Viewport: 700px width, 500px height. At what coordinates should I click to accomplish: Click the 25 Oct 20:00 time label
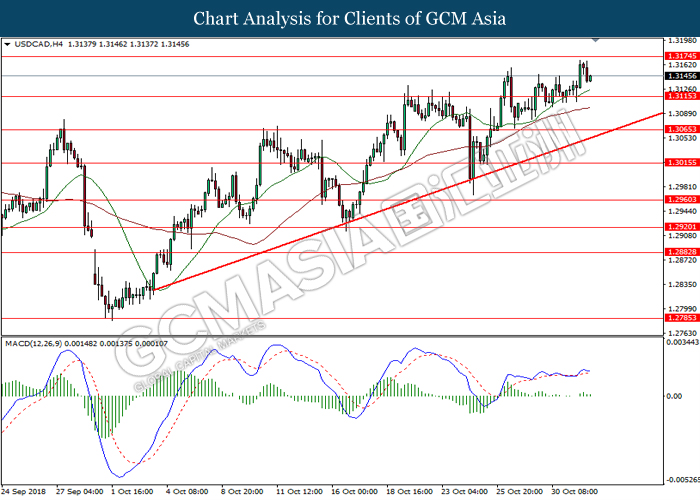520,492
